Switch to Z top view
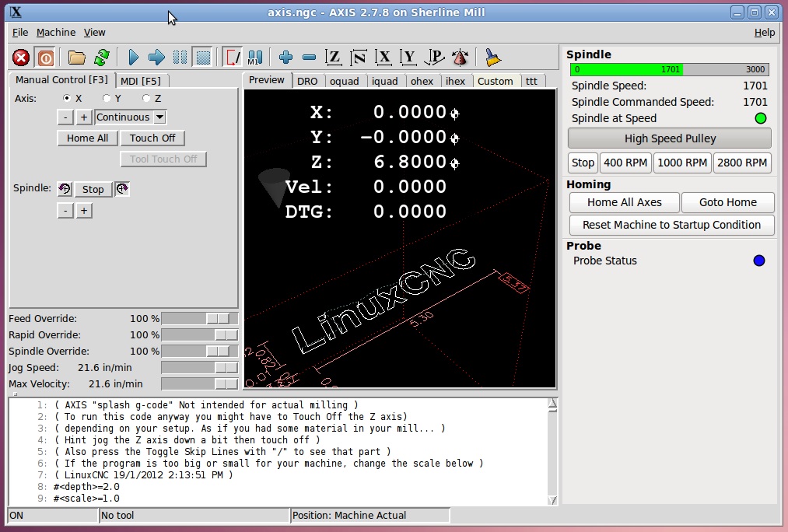788x532 pixels. point(334,58)
